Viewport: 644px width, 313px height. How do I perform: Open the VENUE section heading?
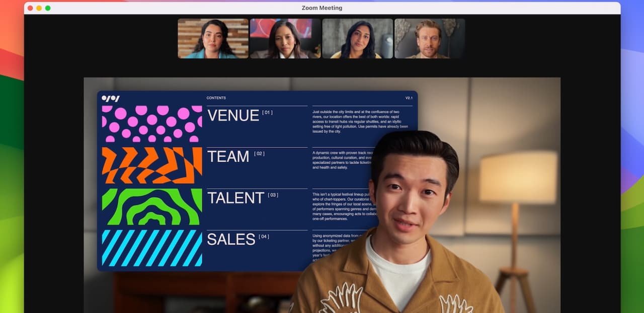[x=233, y=115]
